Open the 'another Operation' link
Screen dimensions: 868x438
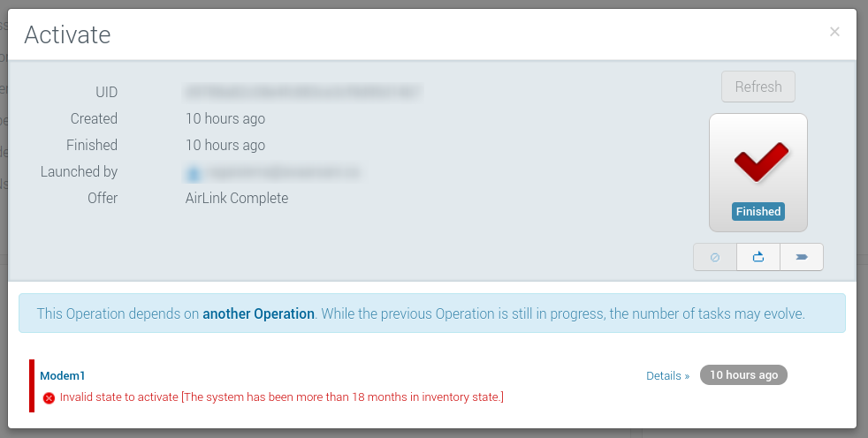coord(258,313)
